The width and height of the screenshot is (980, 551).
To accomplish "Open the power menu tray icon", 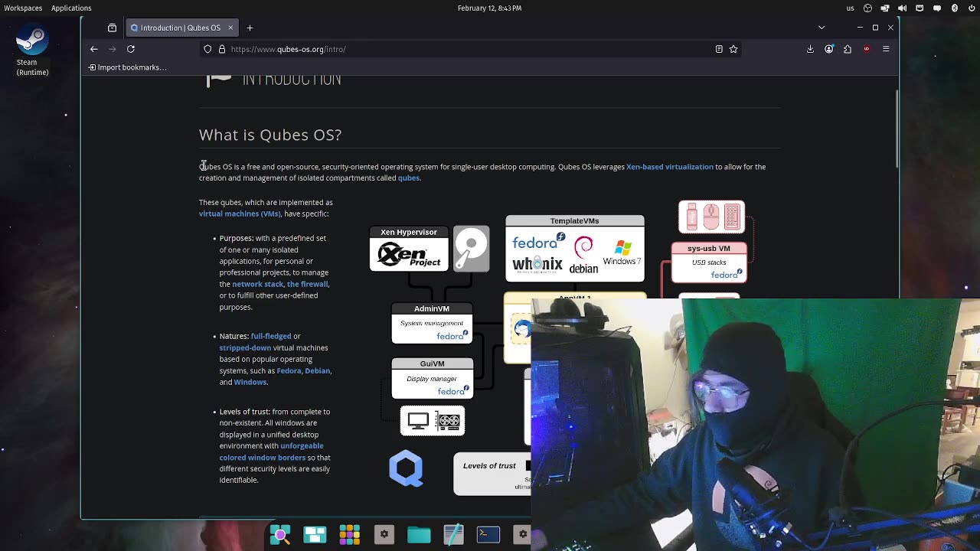I will [x=972, y=8].
